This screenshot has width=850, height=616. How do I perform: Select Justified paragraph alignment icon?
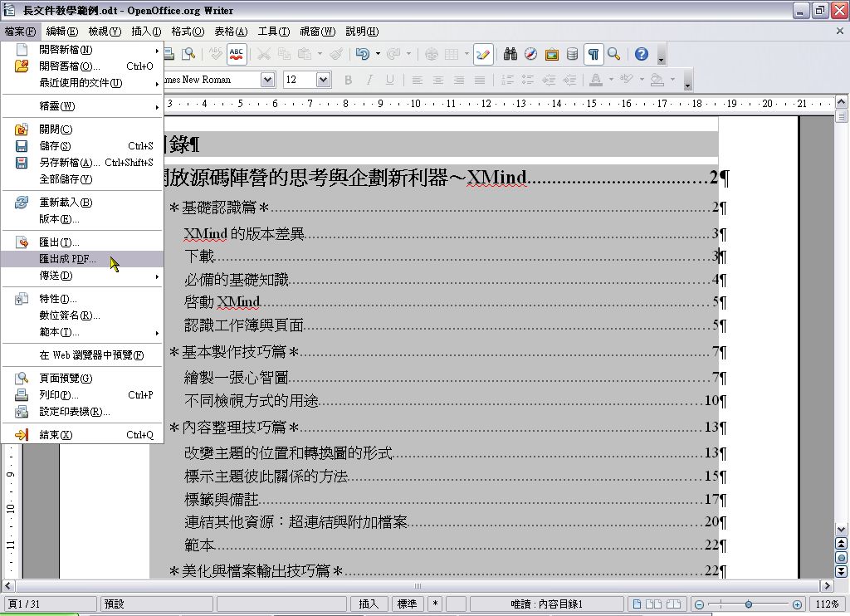(x=480, y=81)
